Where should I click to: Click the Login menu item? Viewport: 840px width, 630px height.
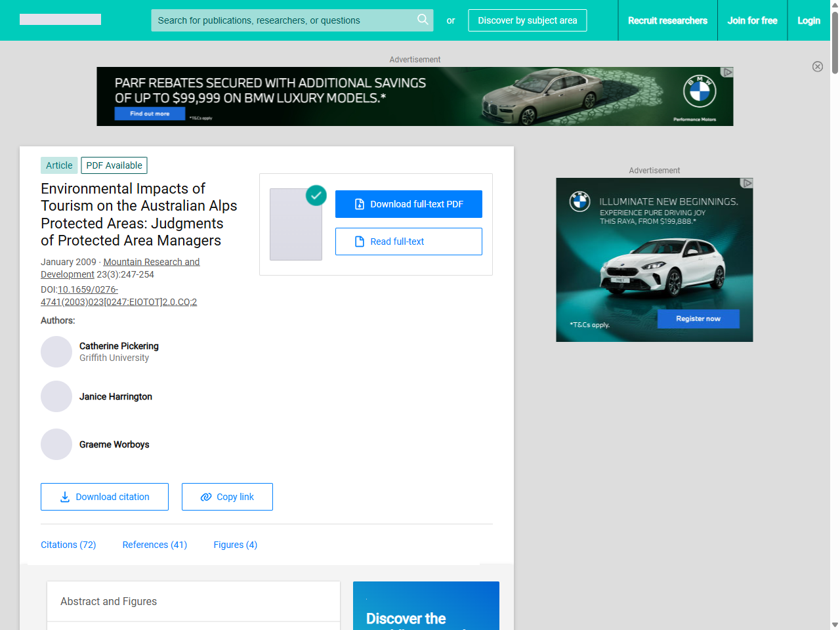click(808, 20)
